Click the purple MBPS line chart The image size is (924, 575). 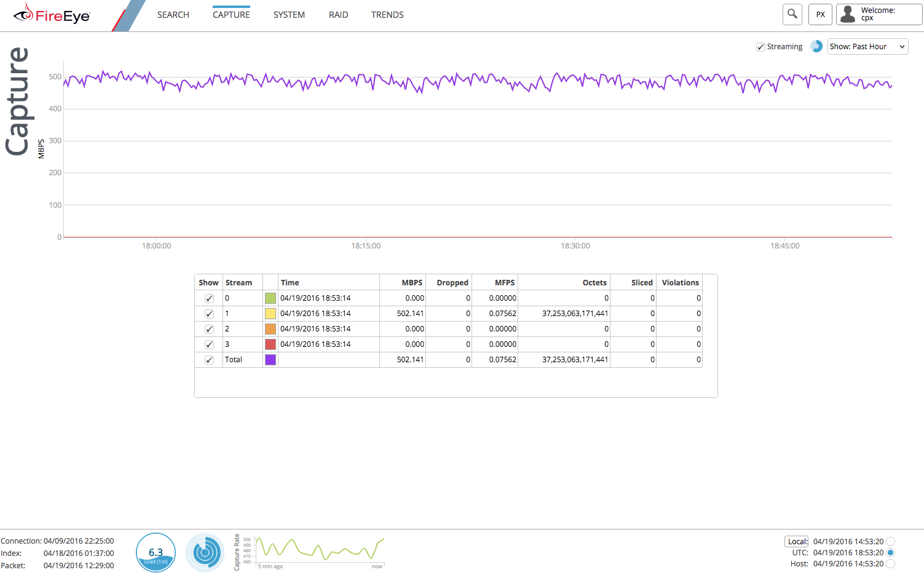click(x=478, y=81)
